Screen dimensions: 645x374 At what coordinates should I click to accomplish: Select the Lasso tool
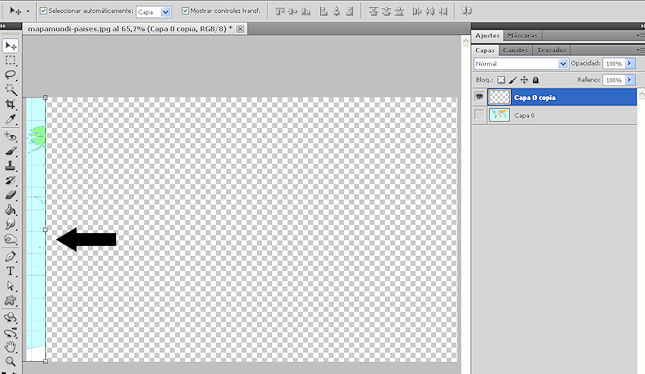pos(10,75)
